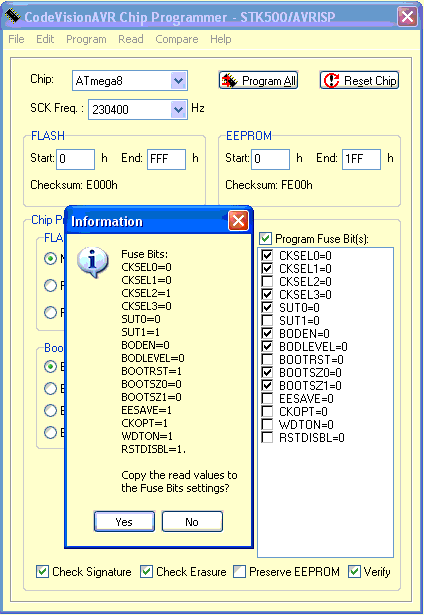Uncheck the BODEN=0 fuse checkbox
This screenshot has height=615, width=424.
267,333
